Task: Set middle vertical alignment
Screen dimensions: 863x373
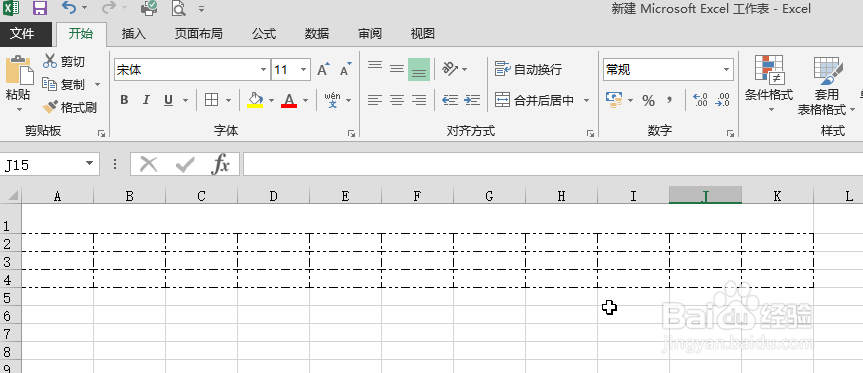Action: click(397, 69)
